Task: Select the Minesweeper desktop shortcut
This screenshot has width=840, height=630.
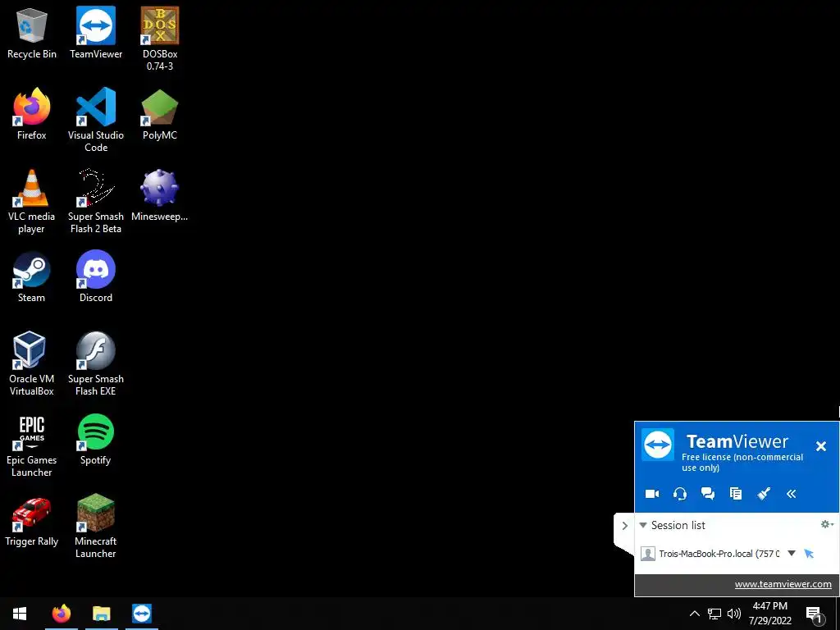Action: click(x=160, y=196)
